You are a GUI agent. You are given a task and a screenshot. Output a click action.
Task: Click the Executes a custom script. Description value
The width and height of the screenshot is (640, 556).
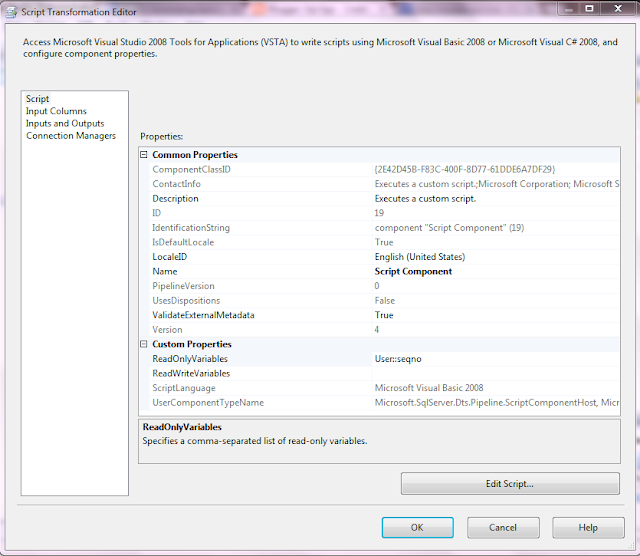click(425, 199)
